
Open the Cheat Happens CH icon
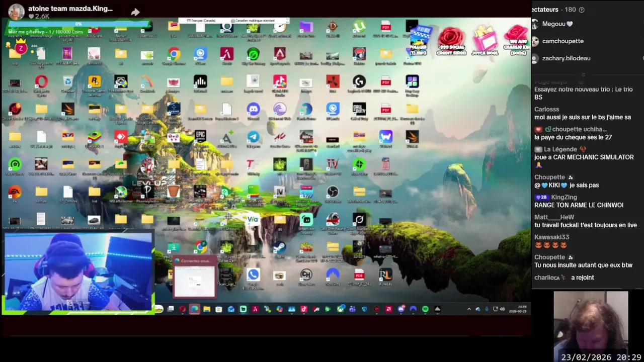pos(306,275)
